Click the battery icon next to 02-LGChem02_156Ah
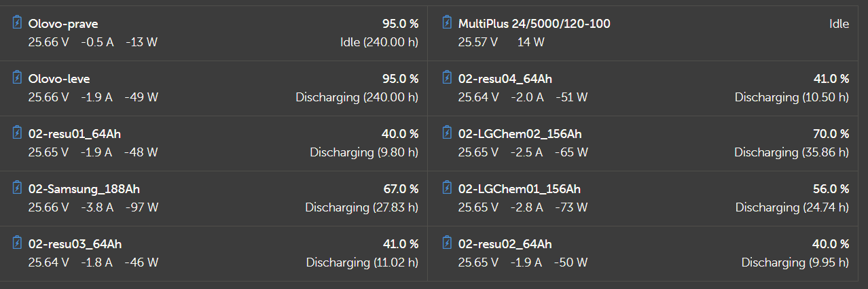Image resolution: width=868 pixels, height=289 pixels. [447, 133]
